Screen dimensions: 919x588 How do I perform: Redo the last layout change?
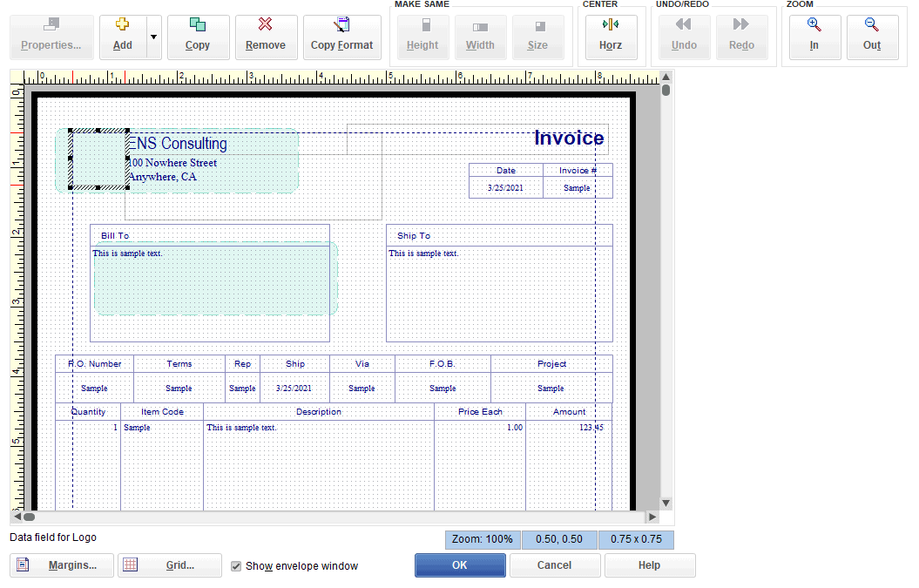click(741, 37)
